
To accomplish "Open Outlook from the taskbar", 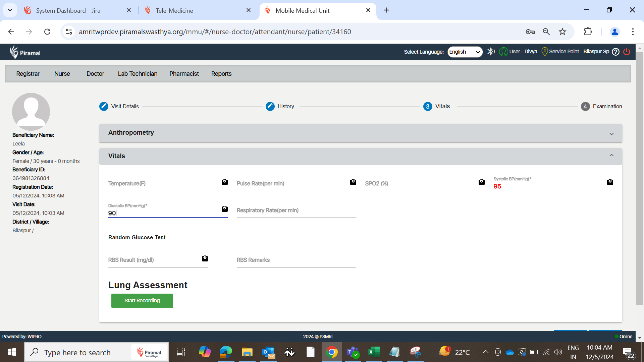I will tap(268, 352).
